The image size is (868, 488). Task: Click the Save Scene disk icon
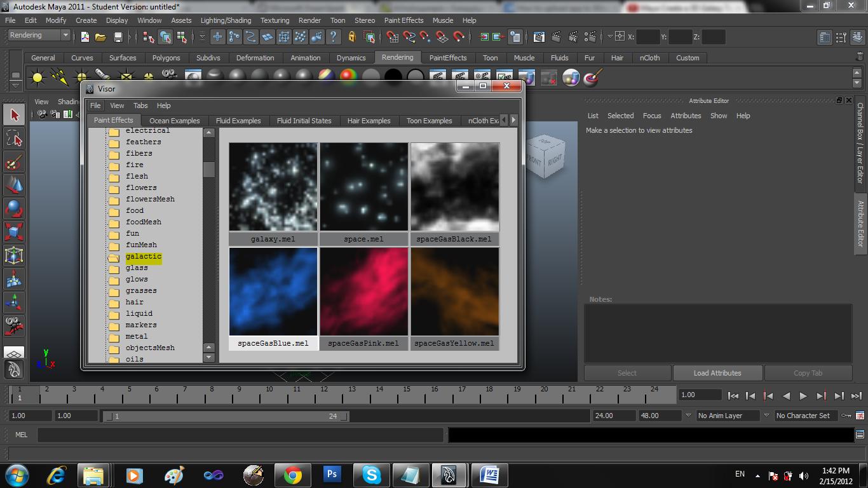point(118,37)
